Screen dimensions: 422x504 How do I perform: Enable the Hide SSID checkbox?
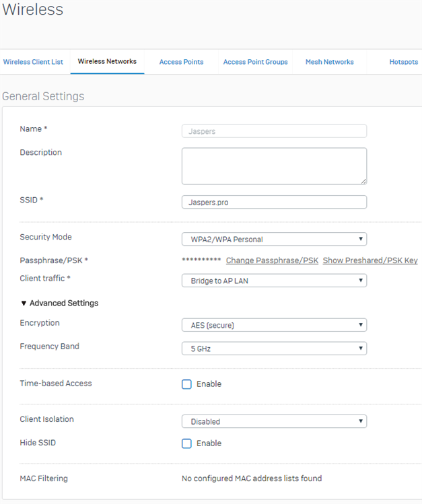pyautogui.click(x=187, y=443)
